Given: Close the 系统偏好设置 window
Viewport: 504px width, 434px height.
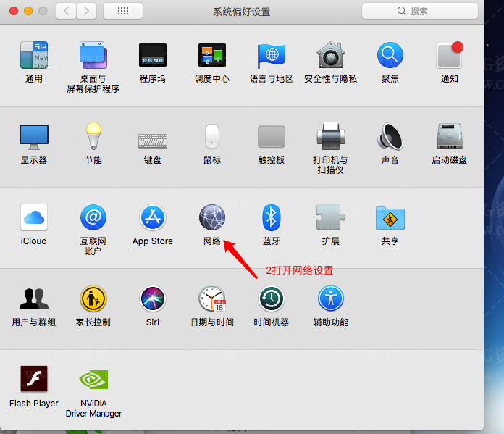Looking at the screenshot, I should point(14,12).
